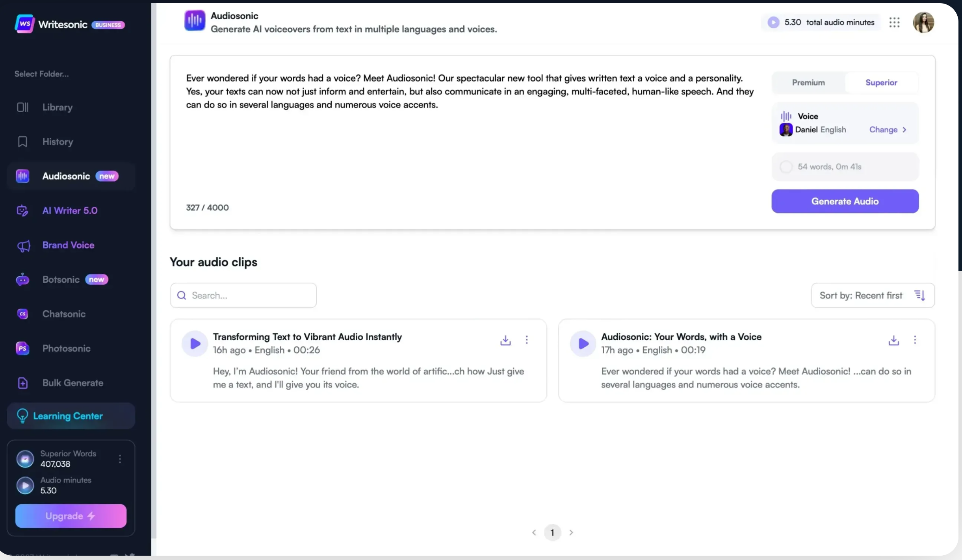This screenshot has height=560, width=962.
Task: Click the audio clips Search field
Action: (x=243, y=295)
